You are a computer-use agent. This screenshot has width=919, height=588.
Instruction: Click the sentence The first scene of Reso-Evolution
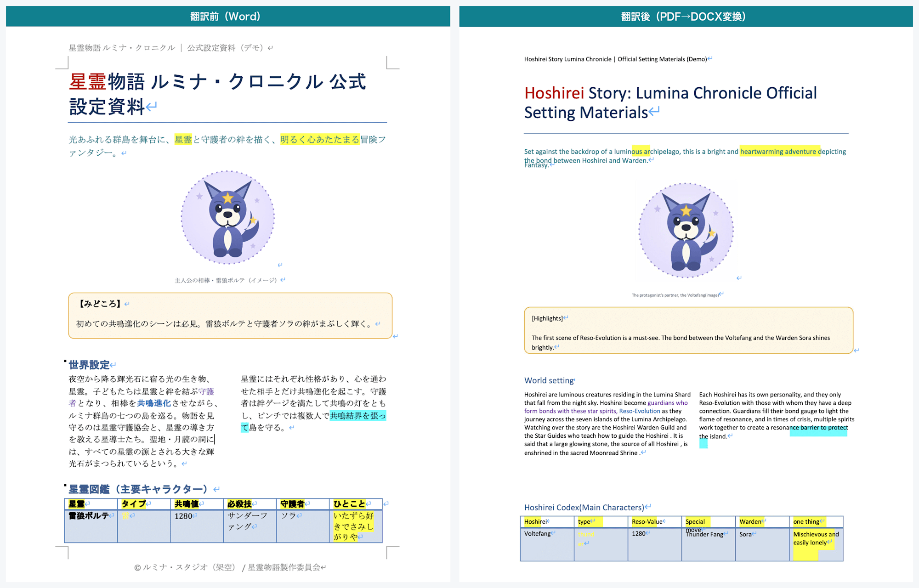681,342
